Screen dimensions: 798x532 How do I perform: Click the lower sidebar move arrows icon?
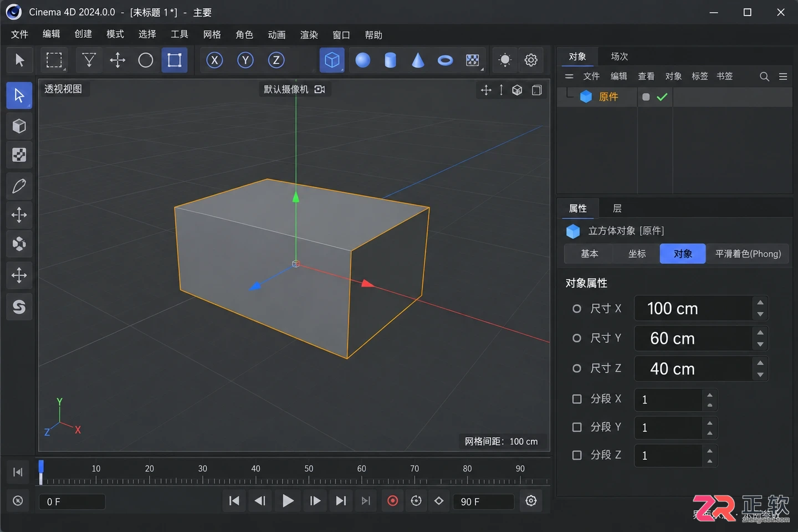[x=19, y=275]
